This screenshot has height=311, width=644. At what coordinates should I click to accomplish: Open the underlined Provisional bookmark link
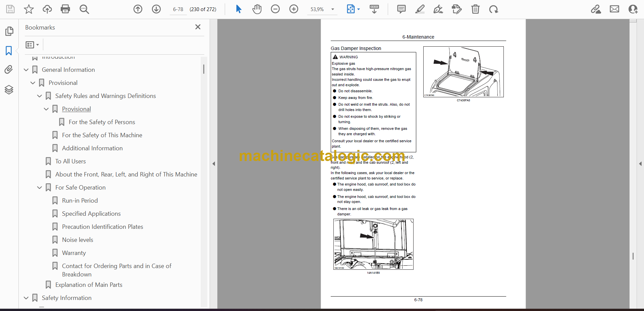[x=76, y=109]
